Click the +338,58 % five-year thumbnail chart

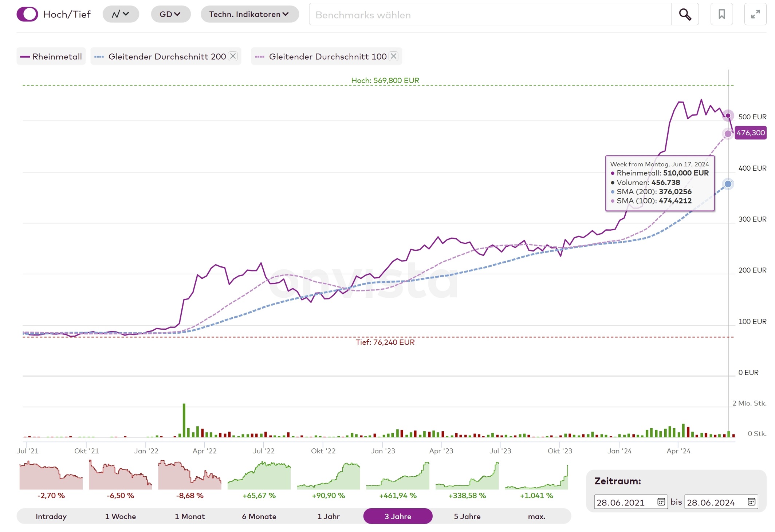[467, 475]
